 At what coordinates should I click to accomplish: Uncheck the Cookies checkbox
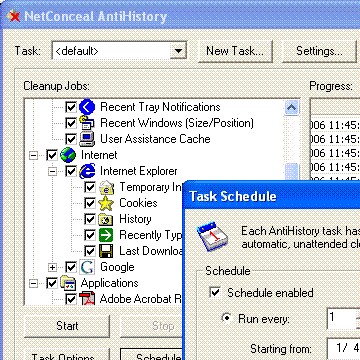[x=90, y=203]
